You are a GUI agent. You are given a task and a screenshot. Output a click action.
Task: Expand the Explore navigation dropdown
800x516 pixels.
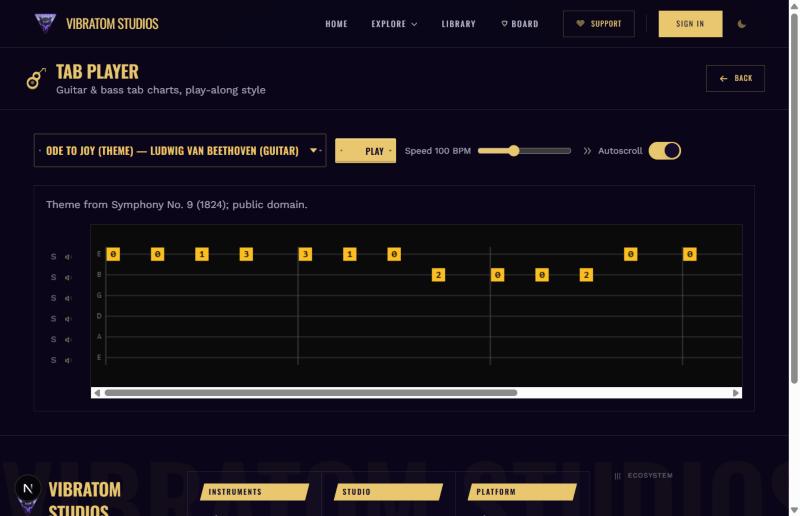tap(394, 24)
